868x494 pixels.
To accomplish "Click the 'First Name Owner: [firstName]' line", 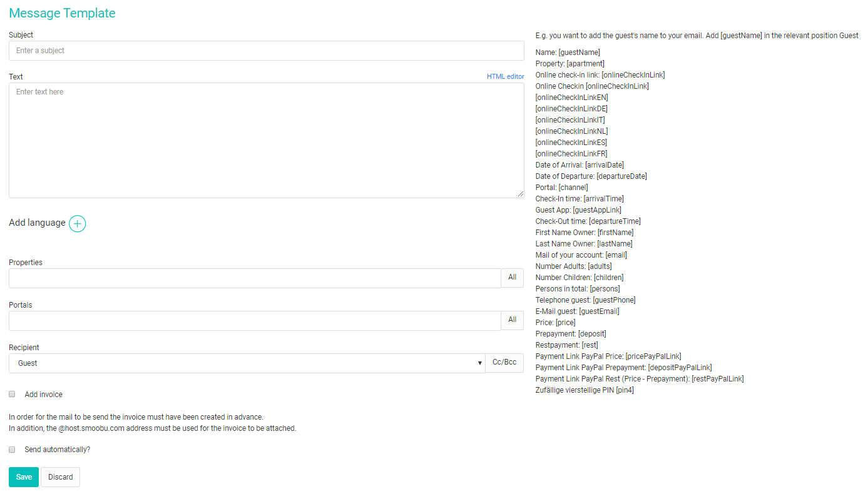I will click(585, 233).
